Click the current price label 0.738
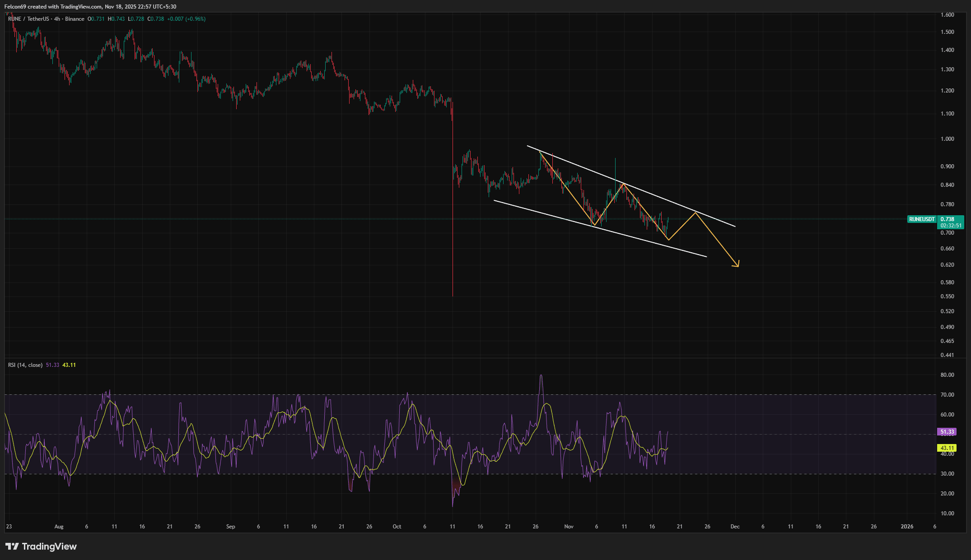The image size is (971, 560). 948,219
